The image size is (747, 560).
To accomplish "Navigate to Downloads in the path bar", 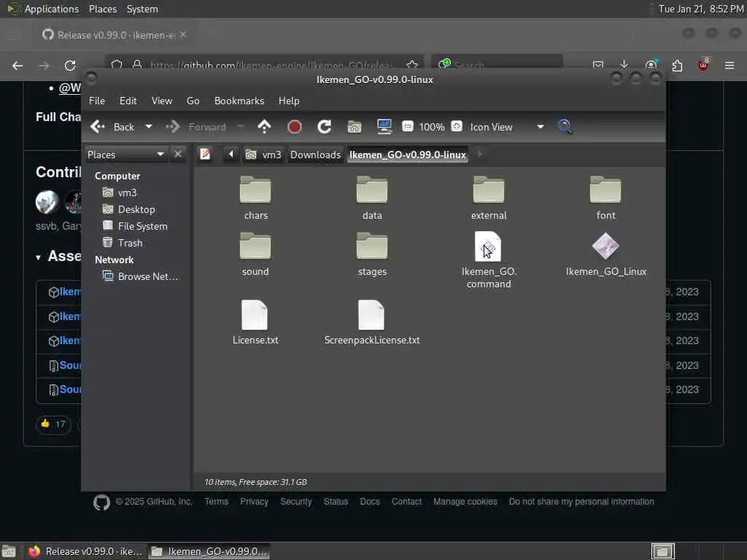I will 315,155.
